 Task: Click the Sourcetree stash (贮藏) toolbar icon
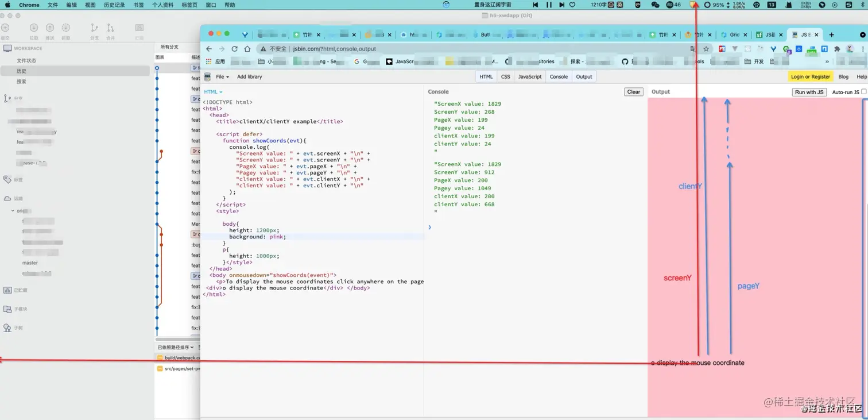139,30
